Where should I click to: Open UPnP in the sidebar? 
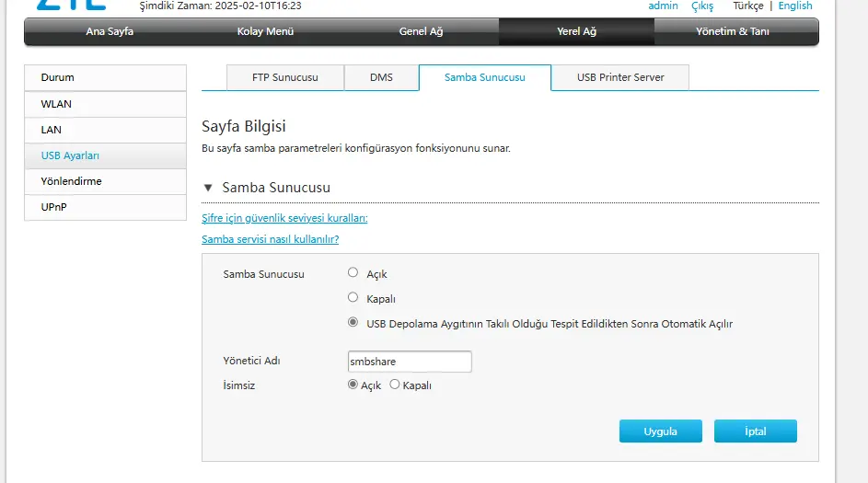click(x=105, y=207)
